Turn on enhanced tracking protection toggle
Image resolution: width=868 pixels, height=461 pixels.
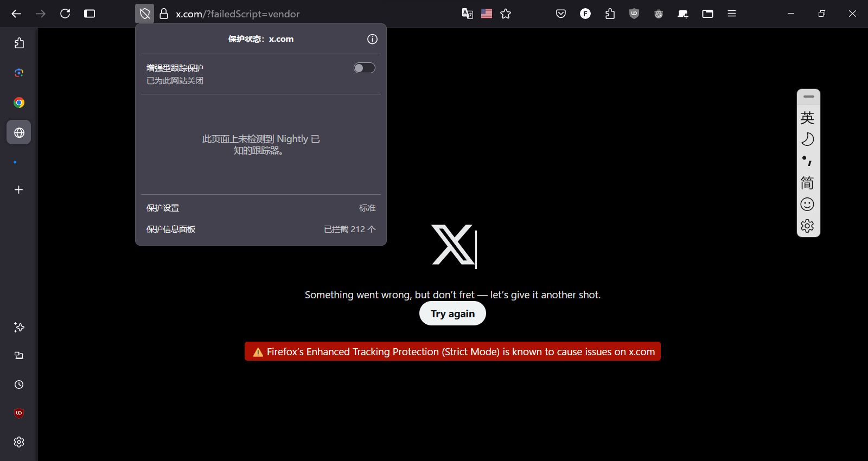tap(365, 68)
